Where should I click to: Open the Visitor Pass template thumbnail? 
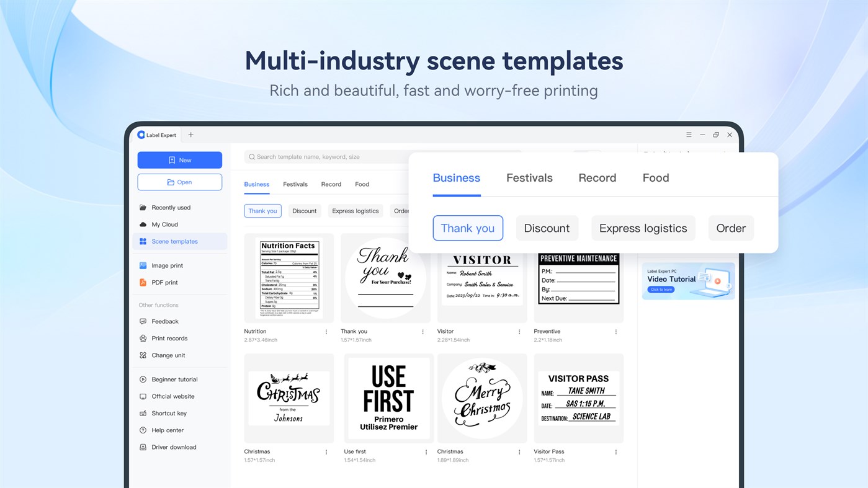(x=579, y=399)
